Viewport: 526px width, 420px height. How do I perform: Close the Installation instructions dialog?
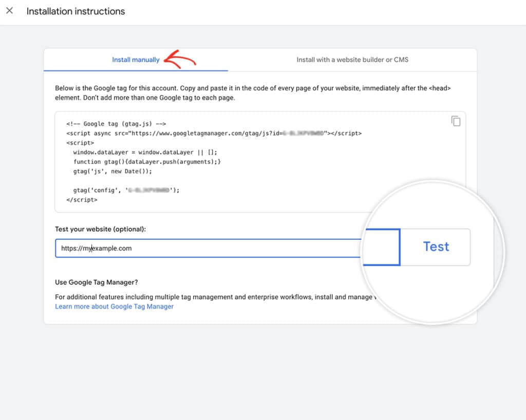click(9, 11)
